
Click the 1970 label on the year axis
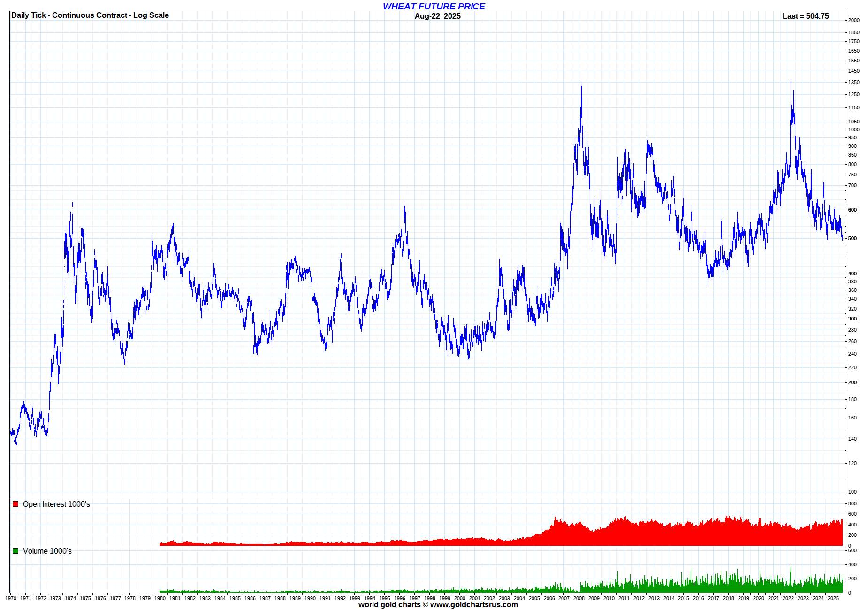[x=11, y=598]
